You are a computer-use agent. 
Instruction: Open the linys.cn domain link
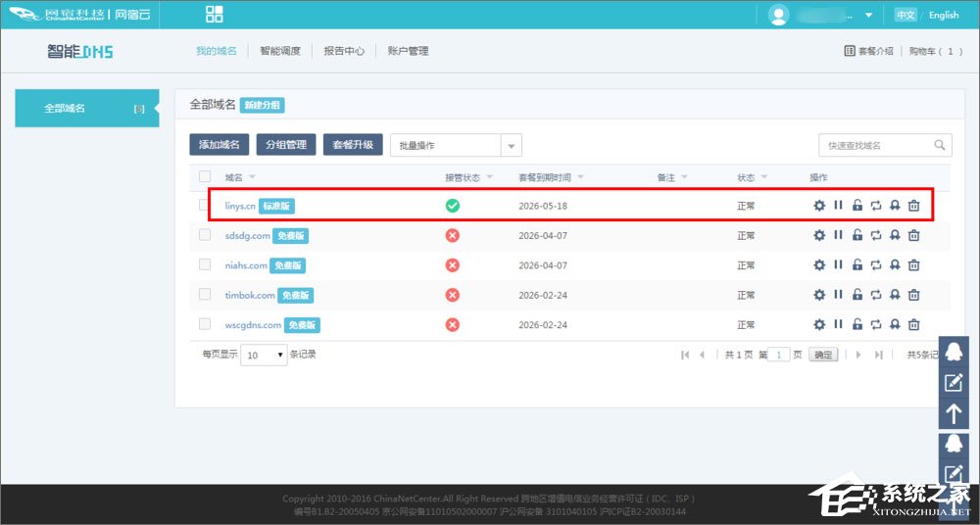(x=240, y=206)
